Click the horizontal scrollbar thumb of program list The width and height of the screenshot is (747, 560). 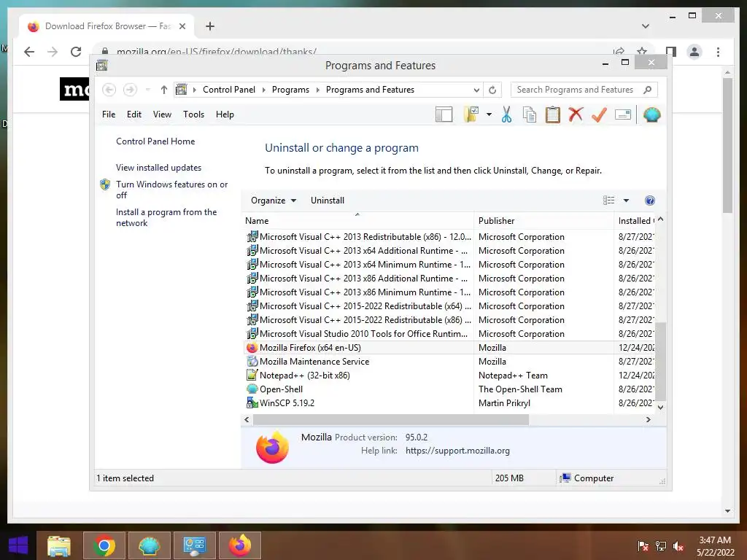point(391,419)
